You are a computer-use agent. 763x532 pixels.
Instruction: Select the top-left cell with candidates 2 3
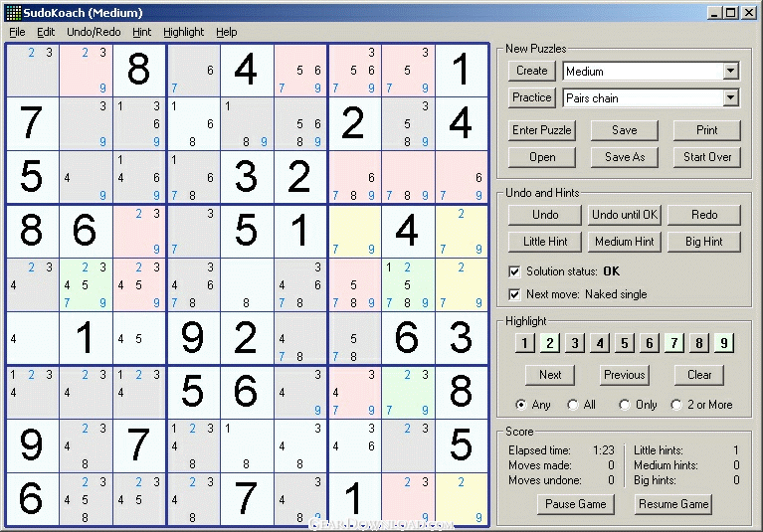32,70
